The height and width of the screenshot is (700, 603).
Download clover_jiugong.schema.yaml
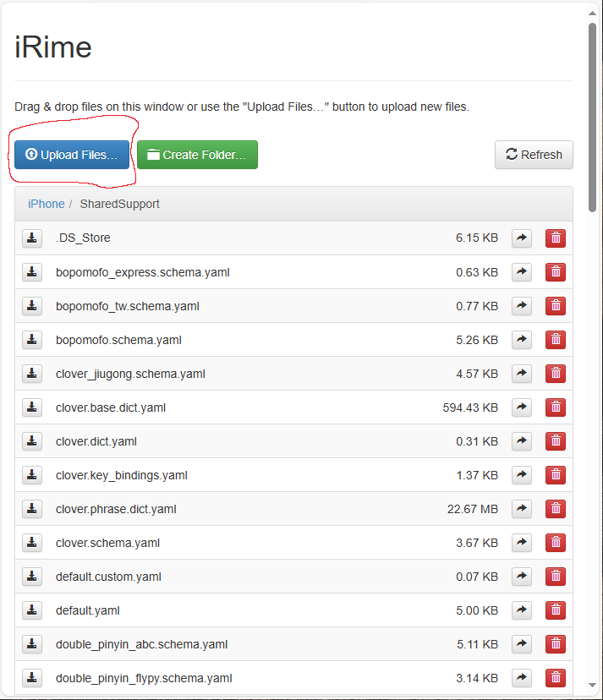[32, 374]
